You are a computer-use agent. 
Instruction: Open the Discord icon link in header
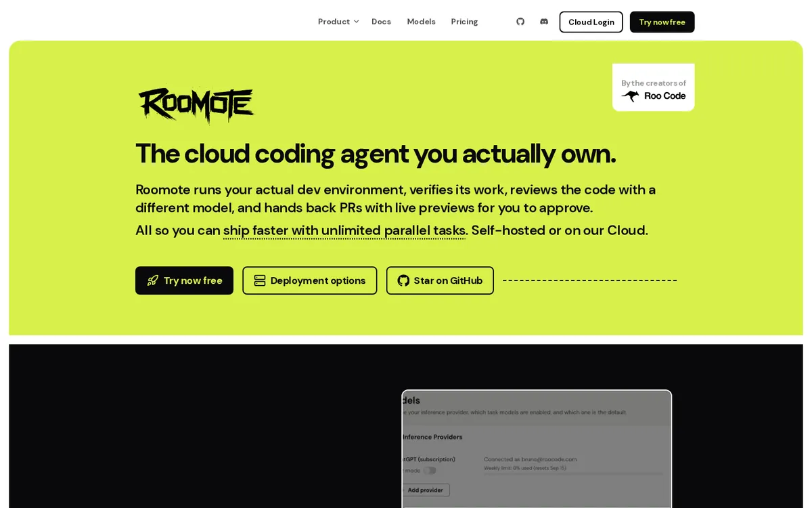click(x=544, y=22)
